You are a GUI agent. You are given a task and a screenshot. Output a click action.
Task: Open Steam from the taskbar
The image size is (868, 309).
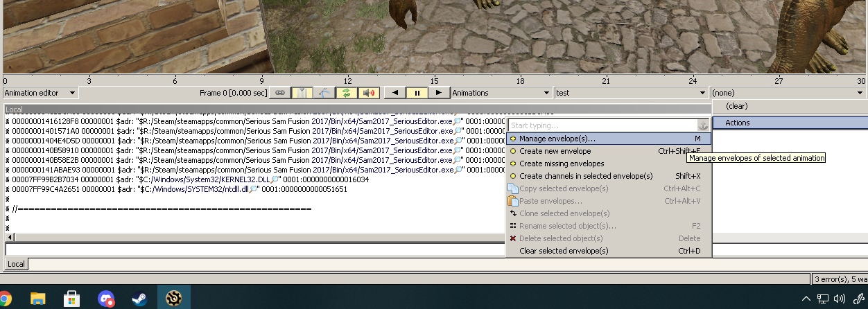[140, 299]
